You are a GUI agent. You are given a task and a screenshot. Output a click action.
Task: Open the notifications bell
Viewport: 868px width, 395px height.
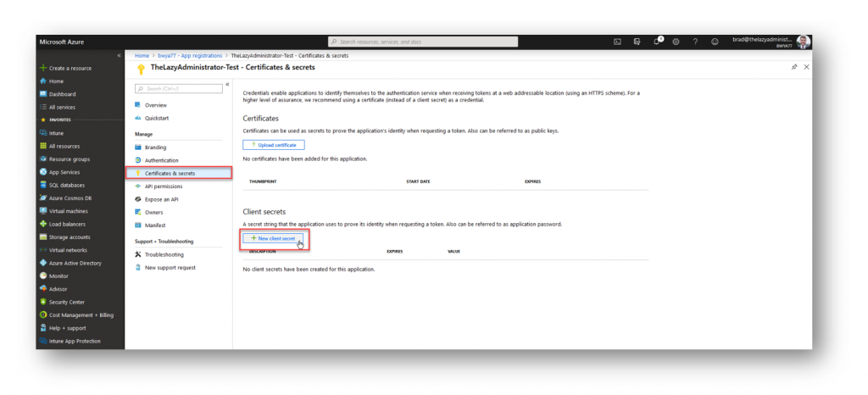[657, 42]
